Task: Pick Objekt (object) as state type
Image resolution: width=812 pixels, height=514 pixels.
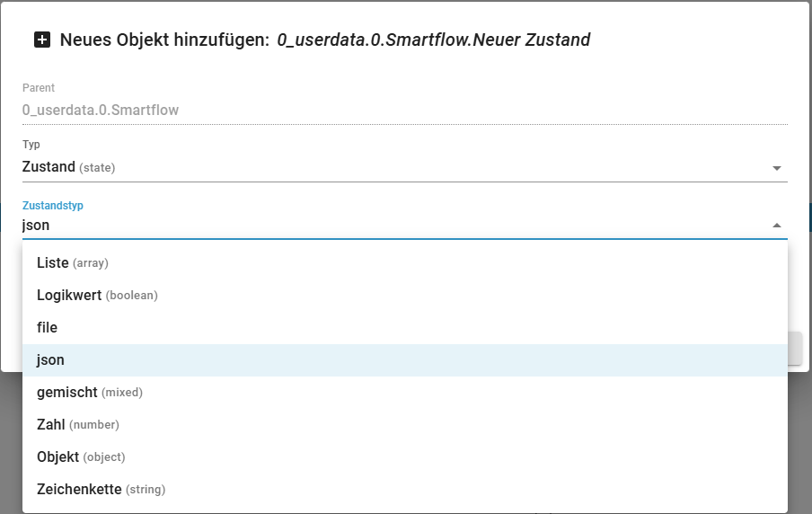Action: [81, 456]
